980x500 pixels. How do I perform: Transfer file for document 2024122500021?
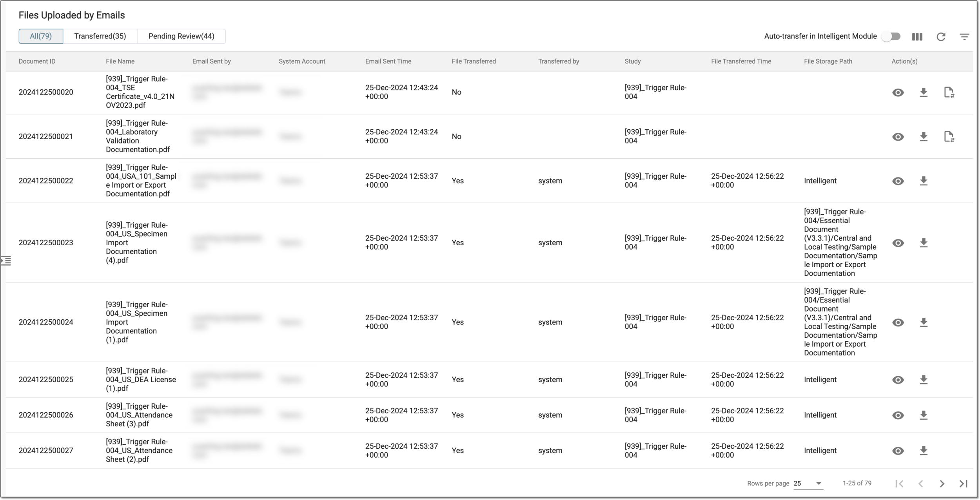coord(949,137)
